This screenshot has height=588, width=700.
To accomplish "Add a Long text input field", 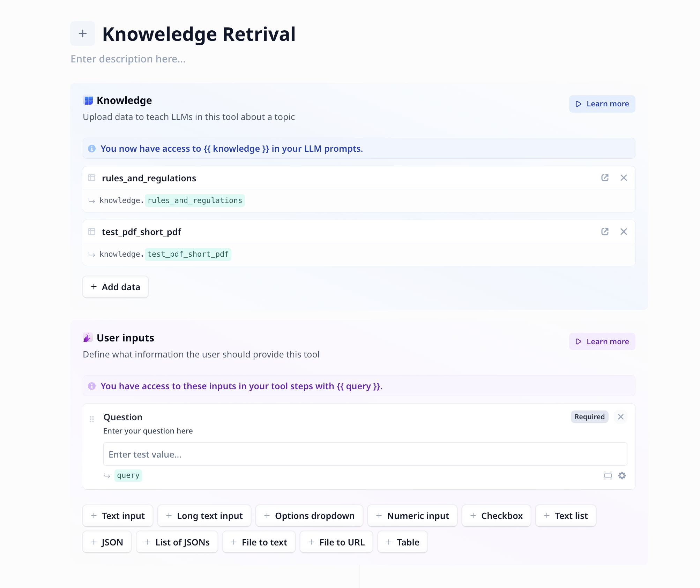I will click(x=204, y=516).
